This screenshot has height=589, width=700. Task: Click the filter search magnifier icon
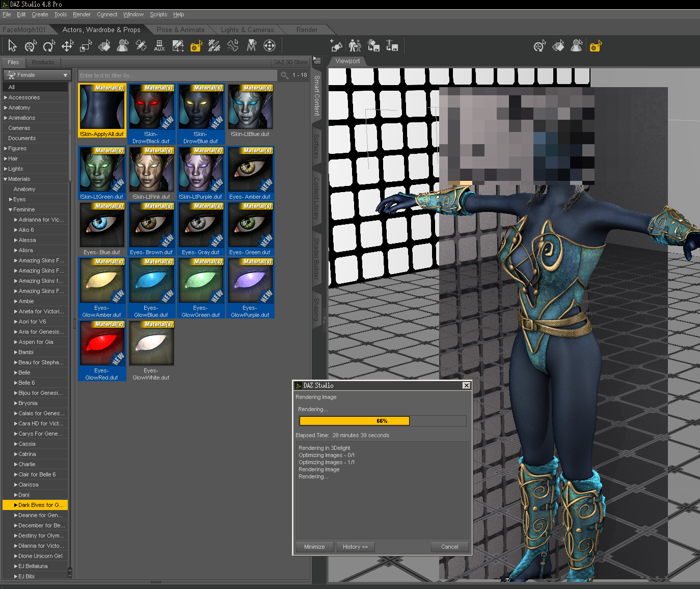tap(285, 75)
